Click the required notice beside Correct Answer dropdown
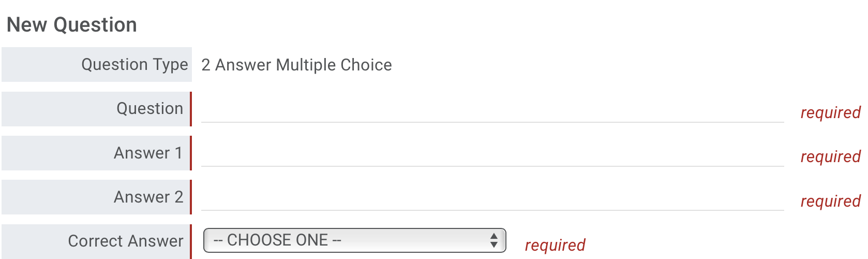The image size is (868, 259). tap(555, 245)
